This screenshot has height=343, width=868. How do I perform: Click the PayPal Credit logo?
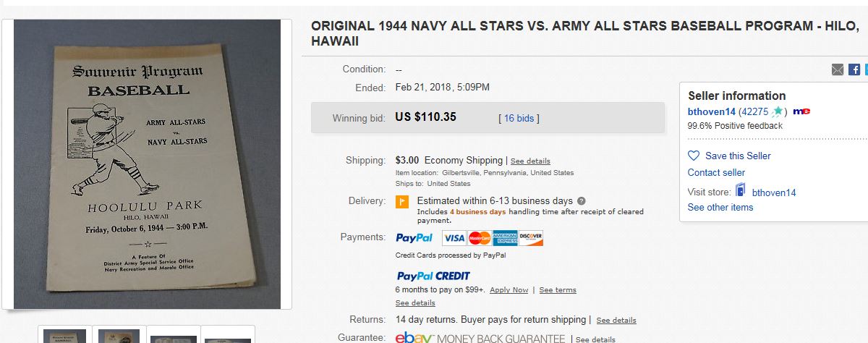(x=433, y=276)
